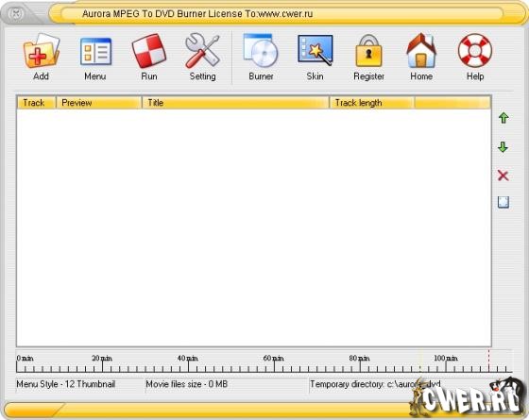529x420 pixels.
Task: Start conversion with the Run icon
Action: [149, 51]
